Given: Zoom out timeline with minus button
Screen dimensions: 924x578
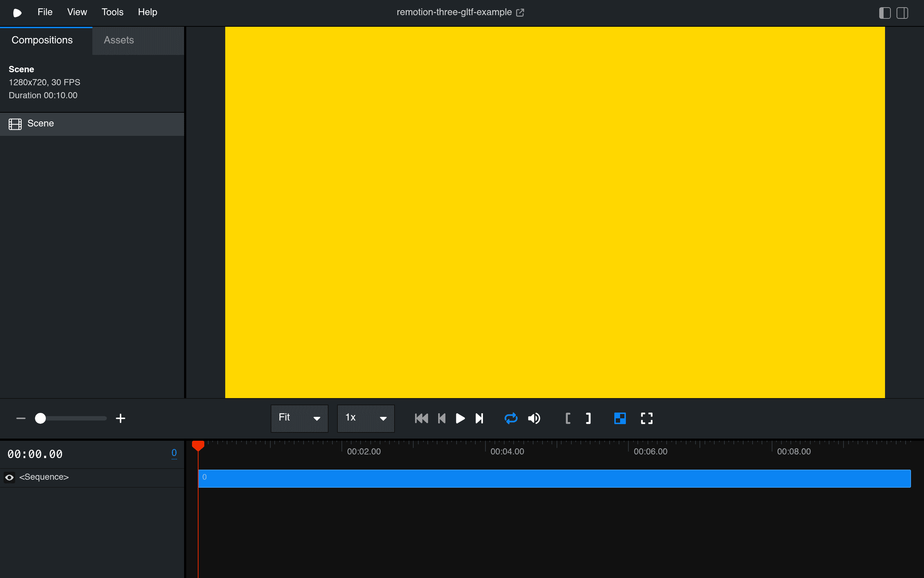Looking at the screenshot, I should [21, 418].
